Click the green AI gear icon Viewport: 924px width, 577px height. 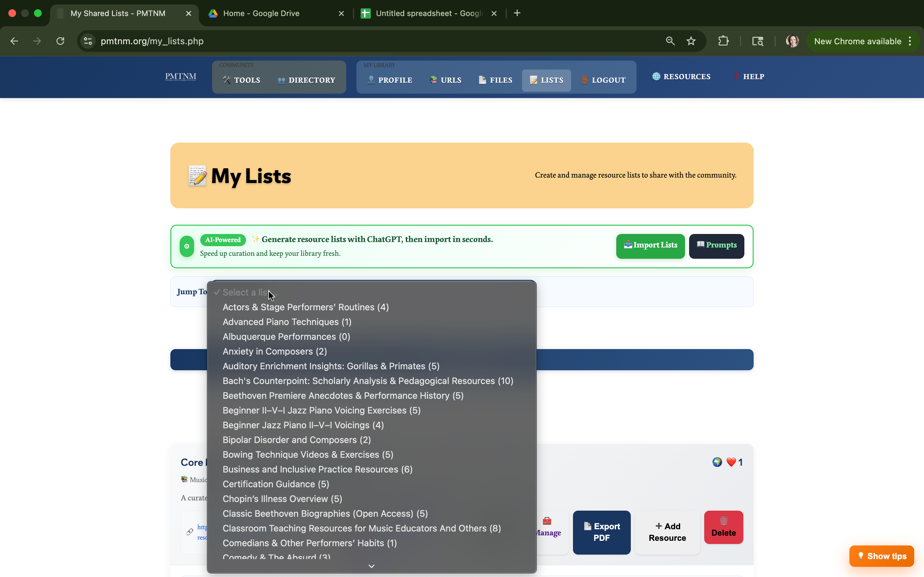[x=187, y=246]
